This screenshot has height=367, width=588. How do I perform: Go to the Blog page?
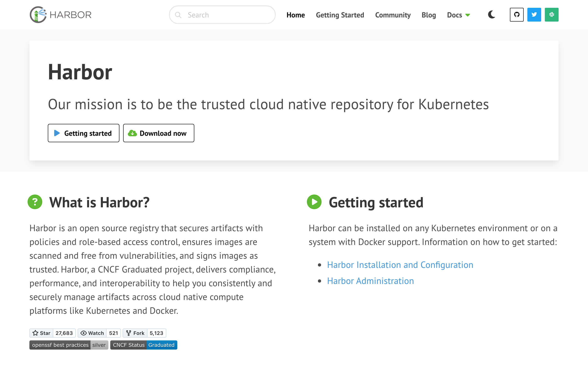(429, 15)
